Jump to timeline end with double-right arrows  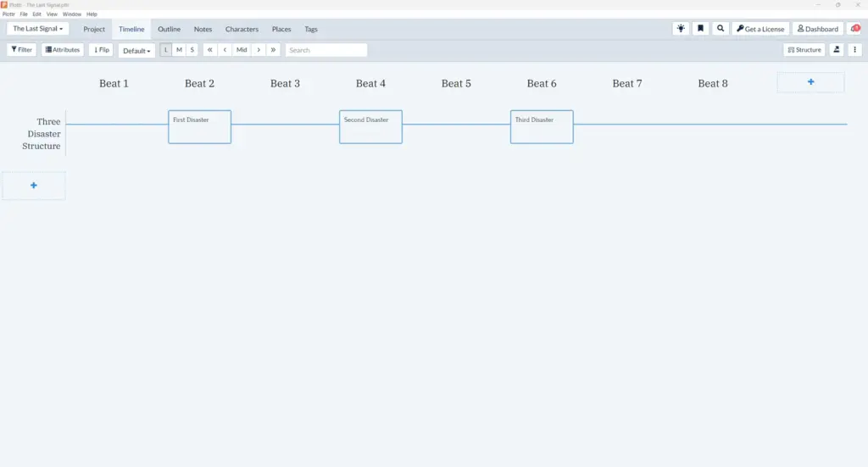[273, 50]
